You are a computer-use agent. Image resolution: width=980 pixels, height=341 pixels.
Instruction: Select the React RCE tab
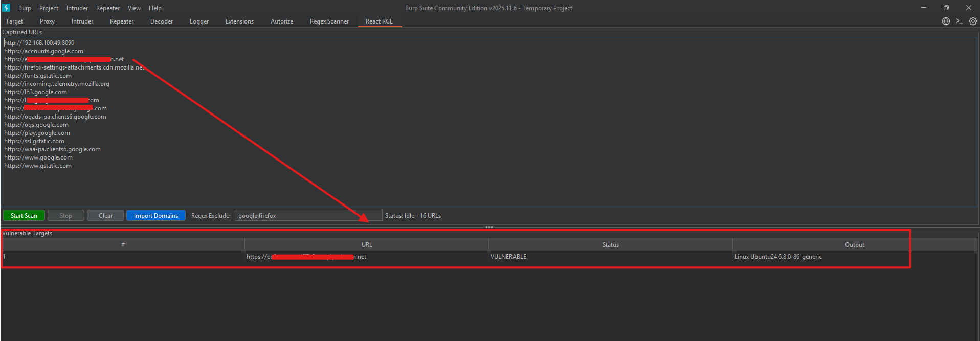pos(380,21)
